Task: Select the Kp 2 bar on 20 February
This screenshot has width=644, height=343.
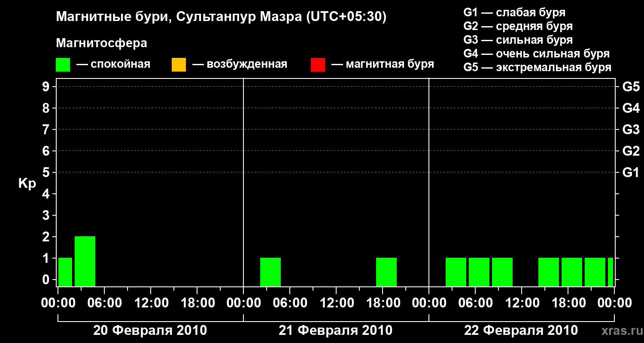Action: point(85,261)
